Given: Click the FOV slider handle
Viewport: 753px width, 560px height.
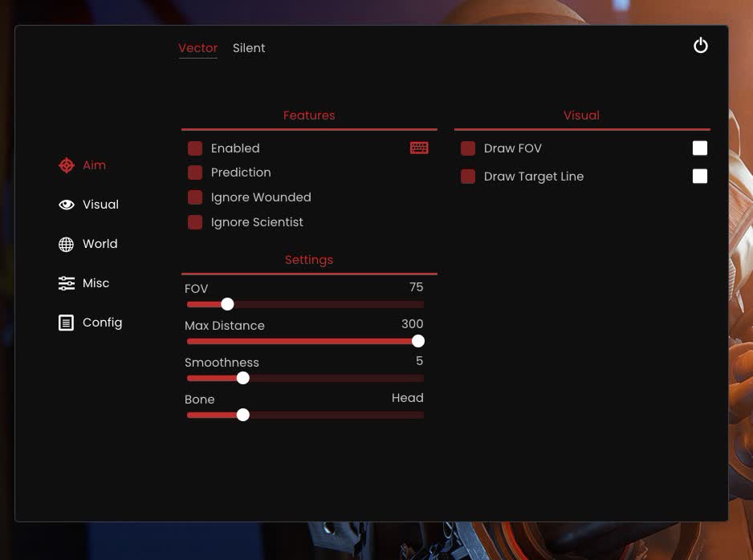Looking at the screenshot, I should tap(227, 304).
